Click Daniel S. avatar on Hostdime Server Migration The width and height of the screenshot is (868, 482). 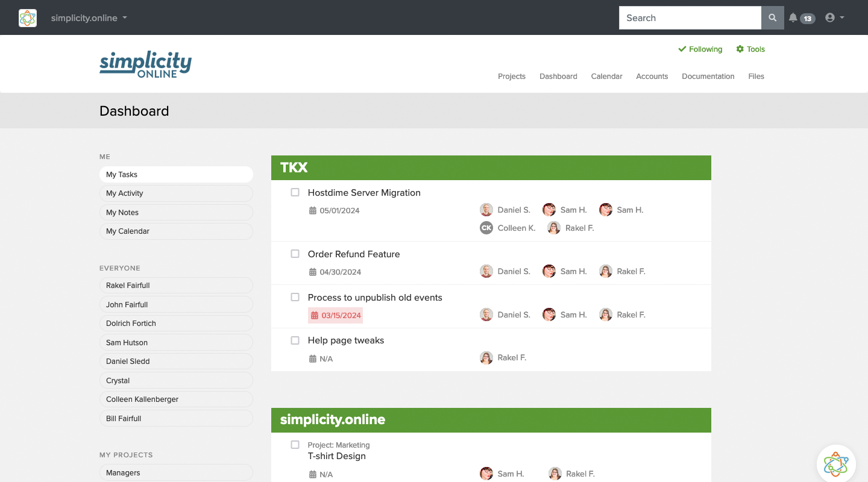486,210
